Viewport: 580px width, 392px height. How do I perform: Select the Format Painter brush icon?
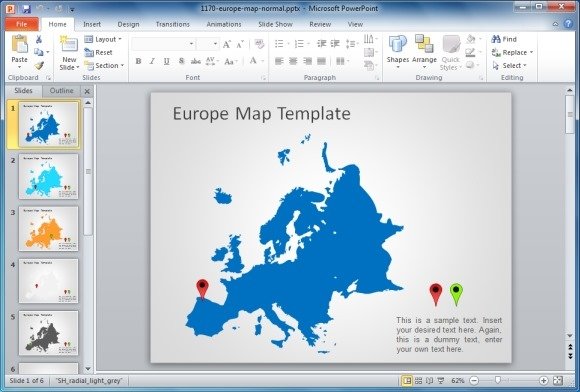pos(39,65)
